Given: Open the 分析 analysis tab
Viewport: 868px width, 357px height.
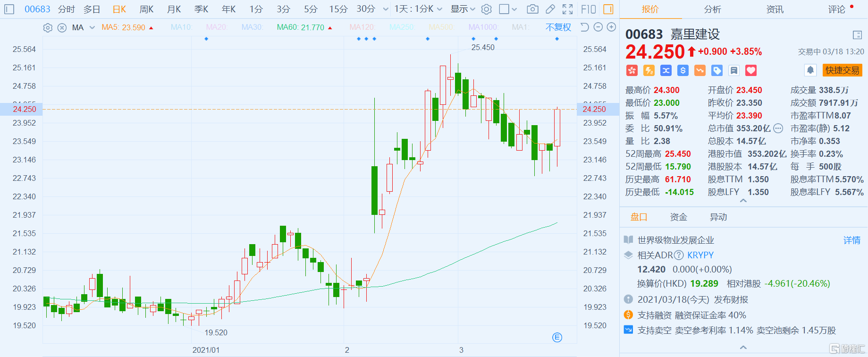Looking at the screenshot, I should pos(712,9).
